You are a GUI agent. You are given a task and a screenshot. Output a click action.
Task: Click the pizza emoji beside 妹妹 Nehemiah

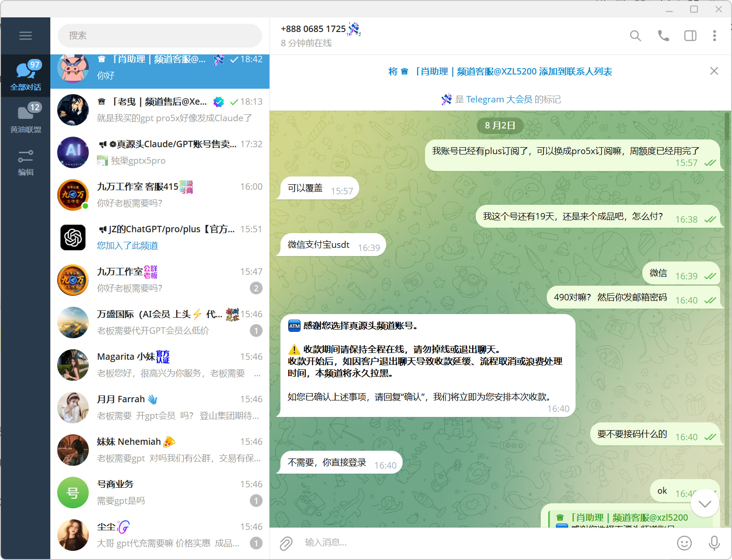(169, 442)
